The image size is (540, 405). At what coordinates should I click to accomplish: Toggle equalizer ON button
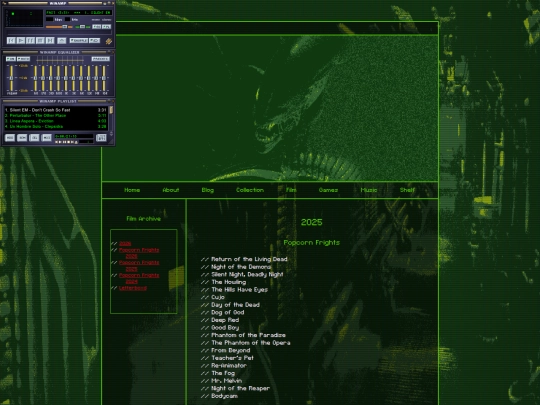point(11,59)
